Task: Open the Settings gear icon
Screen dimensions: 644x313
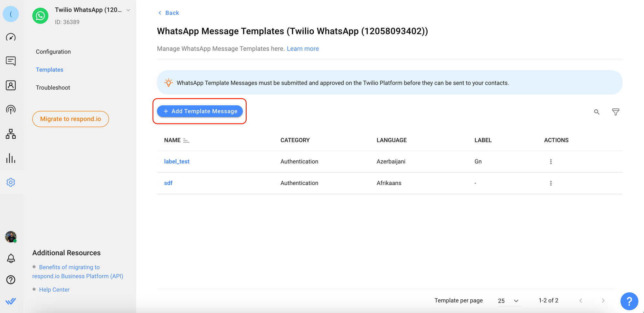Action: (11, 182)
